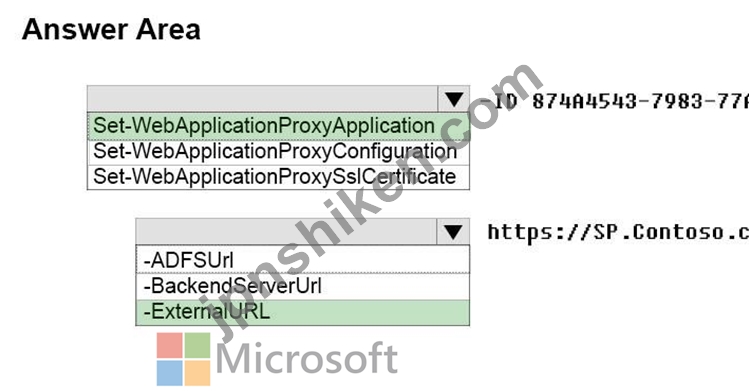Select the -ADFSUrl parameter option
The image size is (749, 391).
[x=303, y=260]
